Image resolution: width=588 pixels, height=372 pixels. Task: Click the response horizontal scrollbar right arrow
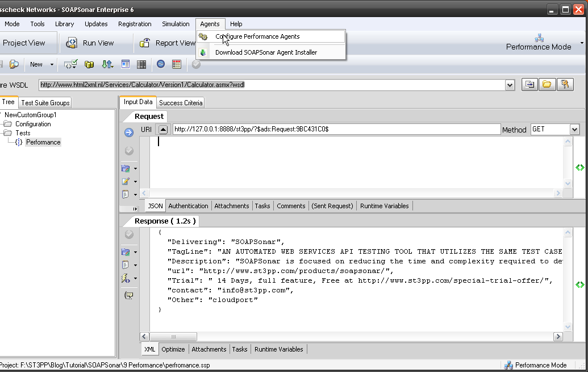558,337
